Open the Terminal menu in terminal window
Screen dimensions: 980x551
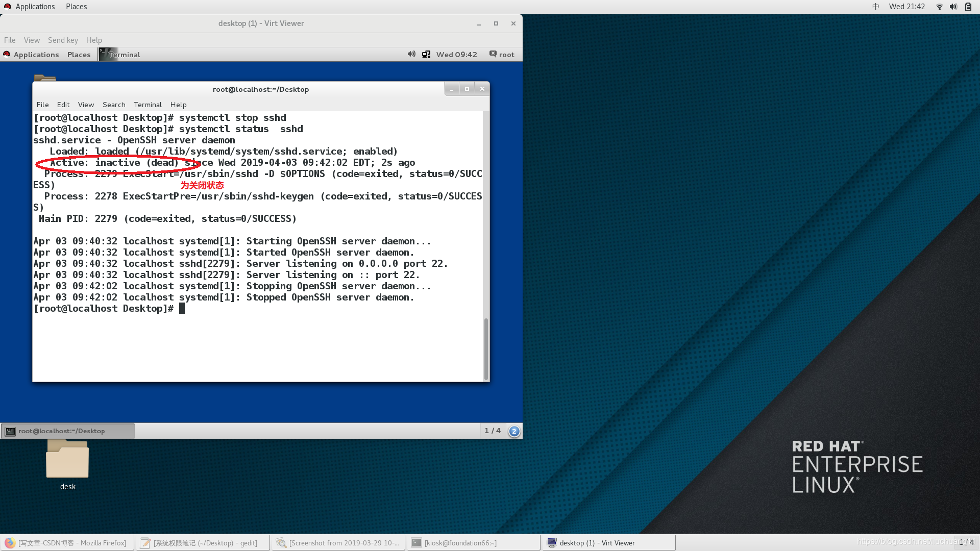click(148, 105)
